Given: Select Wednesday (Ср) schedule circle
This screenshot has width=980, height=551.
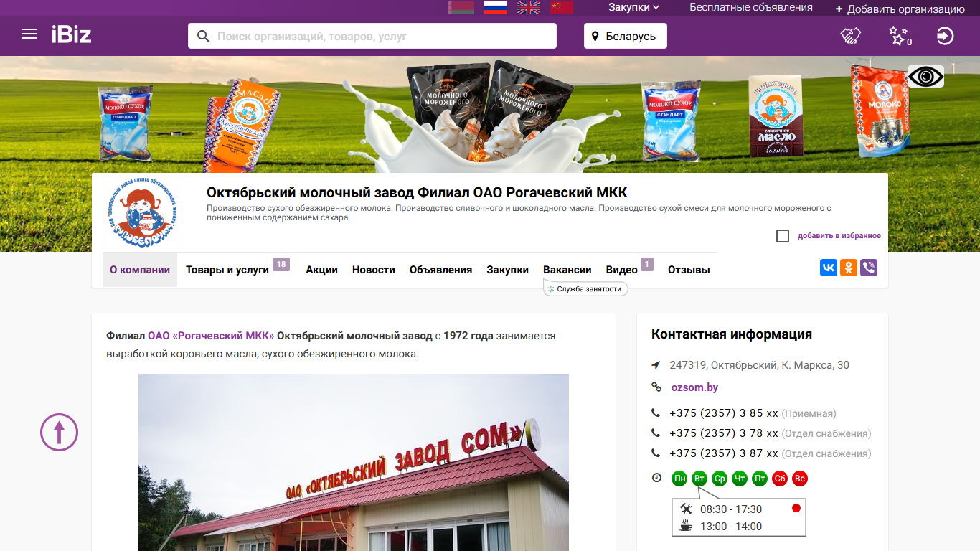Looking at the screenshot, I should click(720, 479).
